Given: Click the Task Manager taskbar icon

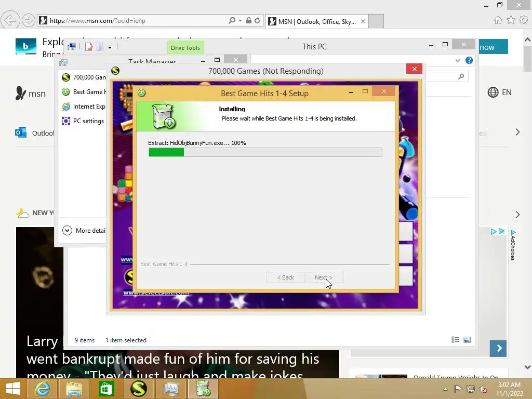Looking at the screenshot, I should click(170, 389).
